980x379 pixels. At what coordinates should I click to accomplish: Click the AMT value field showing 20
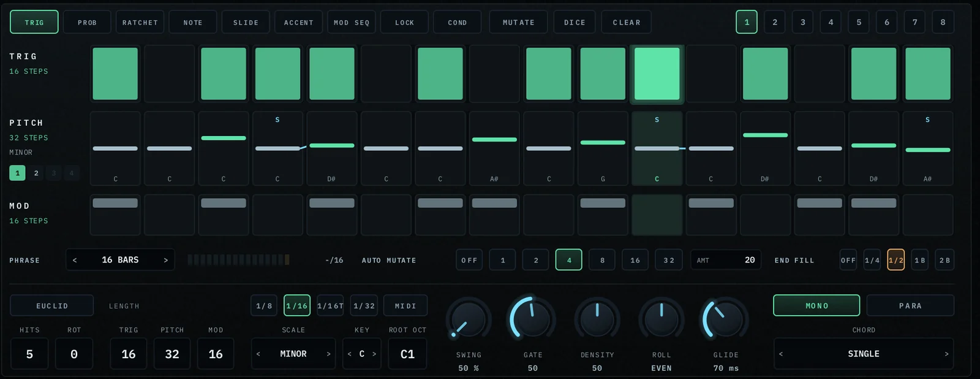(x=726, y=260)
